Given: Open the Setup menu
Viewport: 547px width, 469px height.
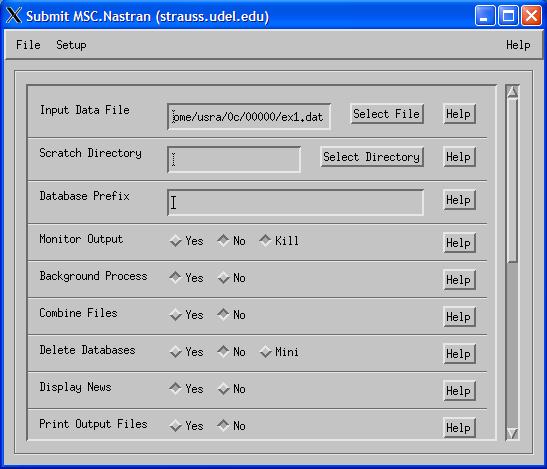Looking at the screenshot, I should click(71, 45).
